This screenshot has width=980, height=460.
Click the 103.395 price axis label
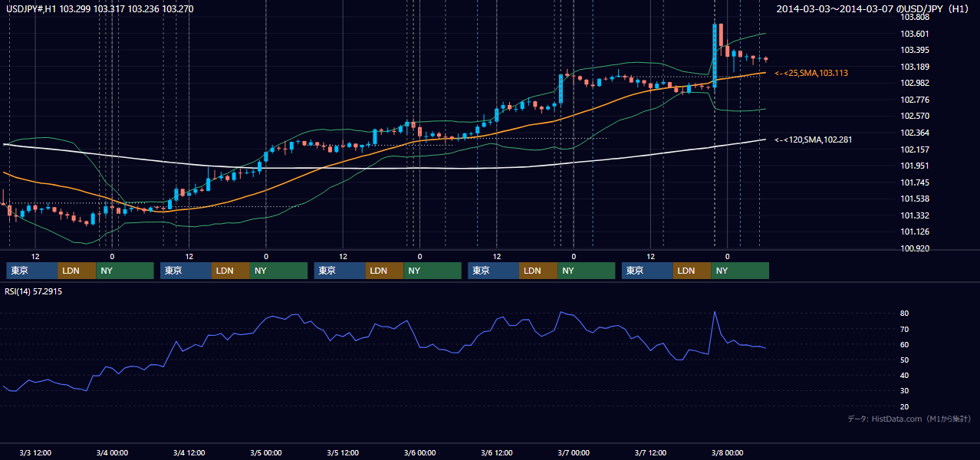tap(914, 50)
